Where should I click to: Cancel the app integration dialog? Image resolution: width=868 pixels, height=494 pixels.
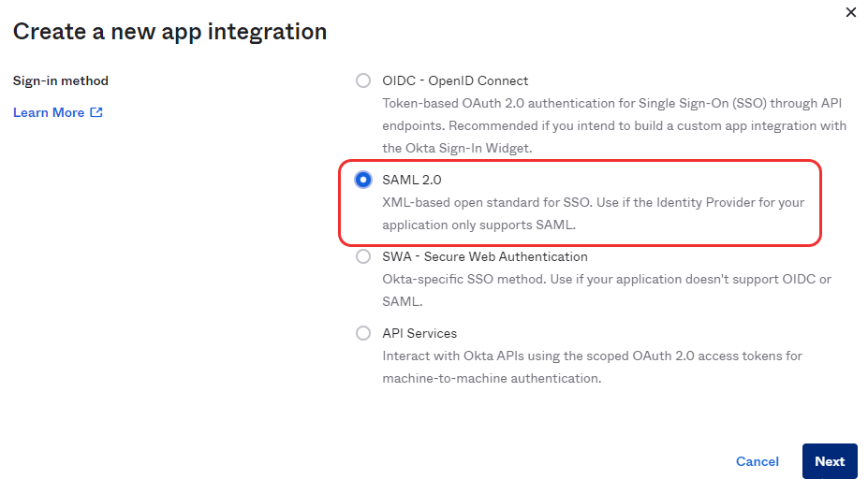(x=758, y=461)
